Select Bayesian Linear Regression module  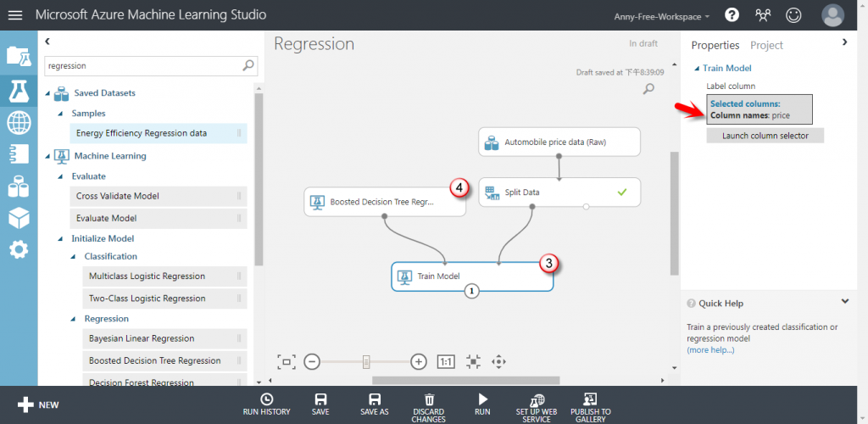165,338
